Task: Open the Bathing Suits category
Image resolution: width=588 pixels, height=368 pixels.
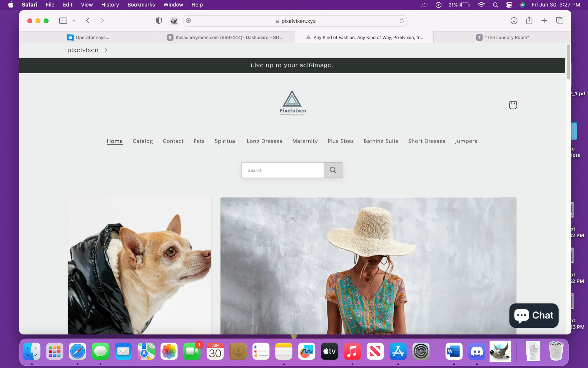Action: (381, 141)
